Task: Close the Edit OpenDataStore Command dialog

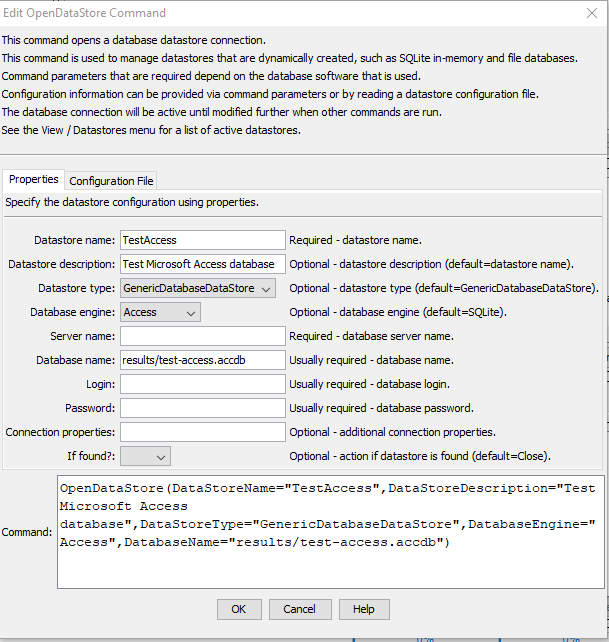Action: pos(591,13)
